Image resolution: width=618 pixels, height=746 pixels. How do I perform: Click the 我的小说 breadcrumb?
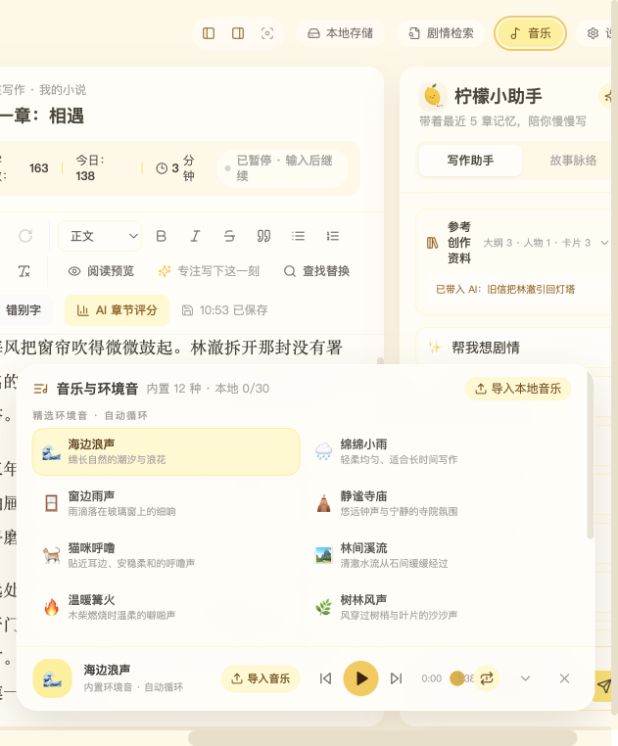[62, 89]
